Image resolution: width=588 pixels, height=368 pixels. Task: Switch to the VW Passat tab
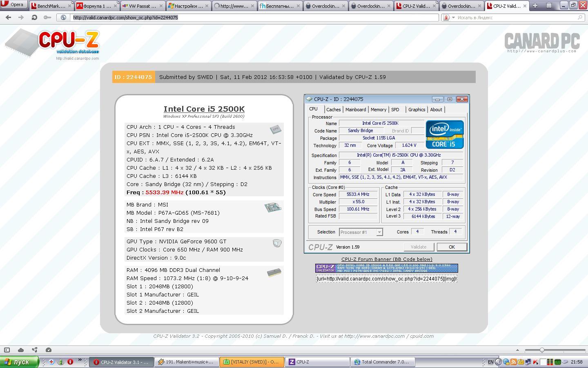click(x=142, y=6)
